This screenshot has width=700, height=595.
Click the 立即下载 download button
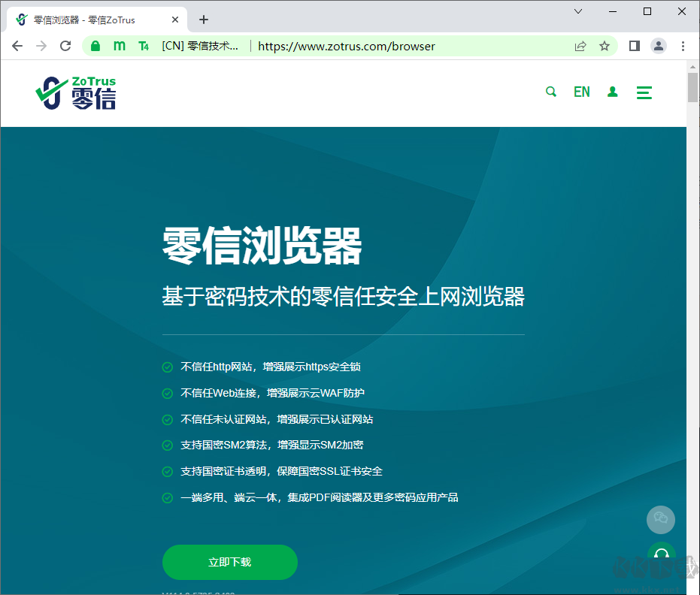click(229, 561)
